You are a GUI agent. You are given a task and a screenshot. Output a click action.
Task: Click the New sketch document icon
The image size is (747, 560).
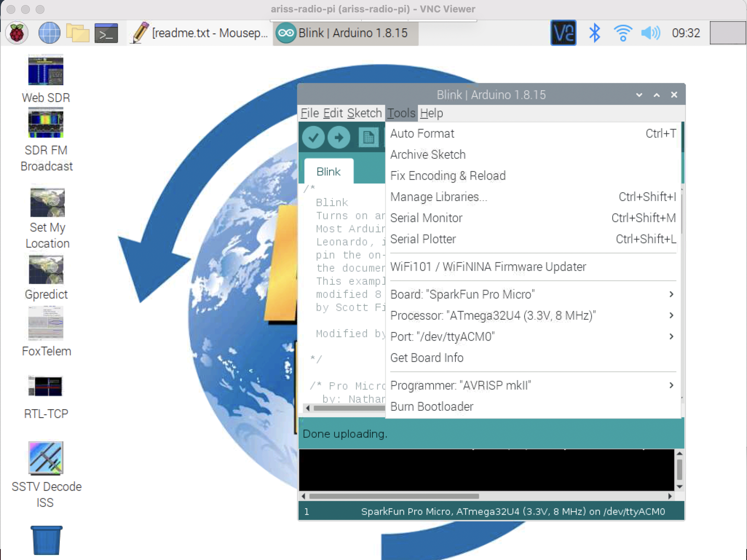(x=368, y=138)
